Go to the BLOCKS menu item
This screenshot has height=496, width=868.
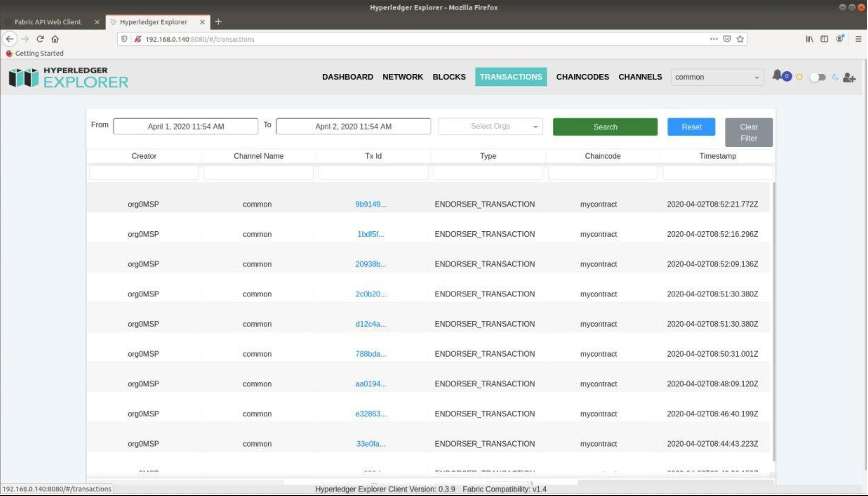click(449, 77)
